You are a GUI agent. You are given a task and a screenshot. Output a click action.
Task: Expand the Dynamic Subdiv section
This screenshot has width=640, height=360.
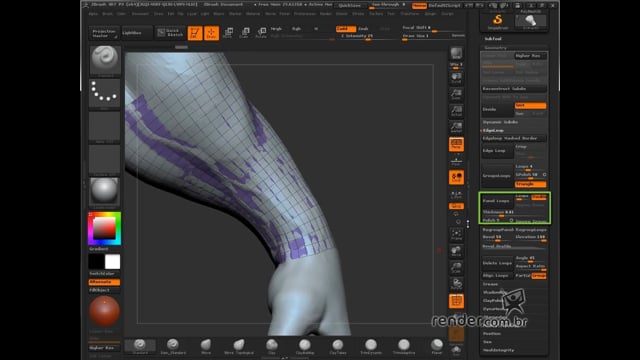(500, 122)
